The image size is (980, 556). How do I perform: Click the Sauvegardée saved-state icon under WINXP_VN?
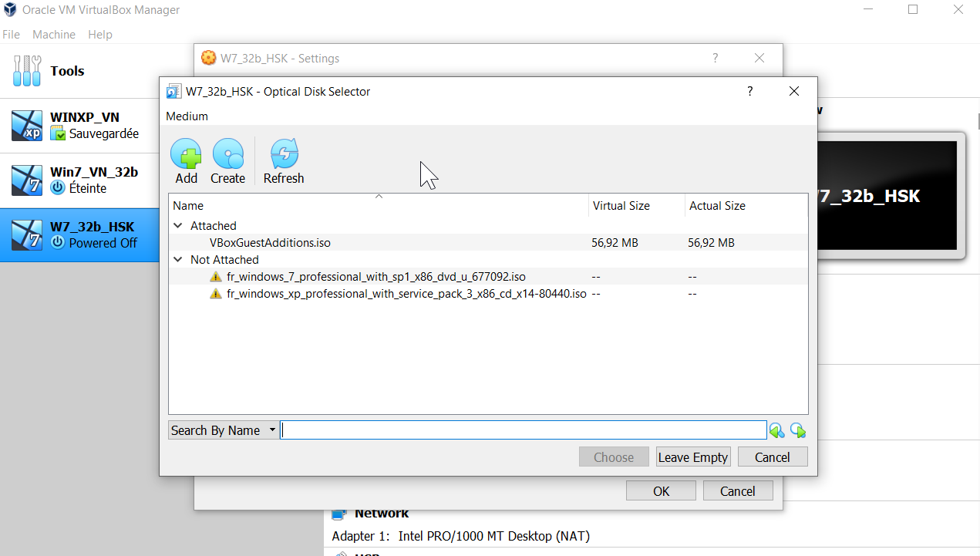point(58,134)
